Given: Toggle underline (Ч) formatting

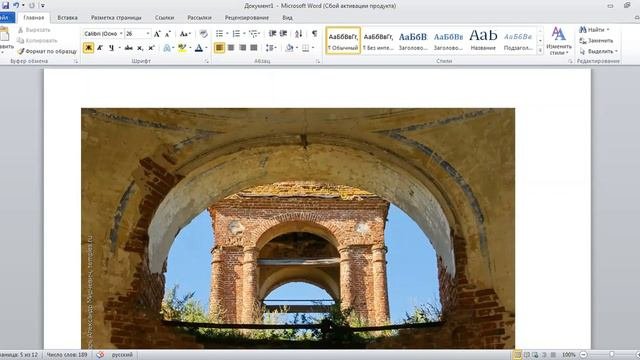Looking at the screenshot, I should coord(111,48).
